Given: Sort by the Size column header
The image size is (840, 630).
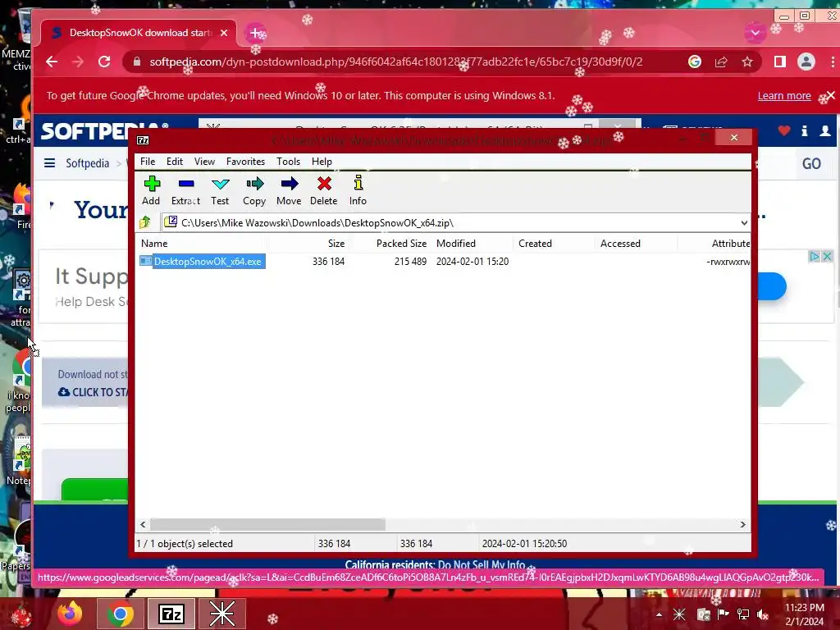Looking at the screenshot, I should click(308, 243).
